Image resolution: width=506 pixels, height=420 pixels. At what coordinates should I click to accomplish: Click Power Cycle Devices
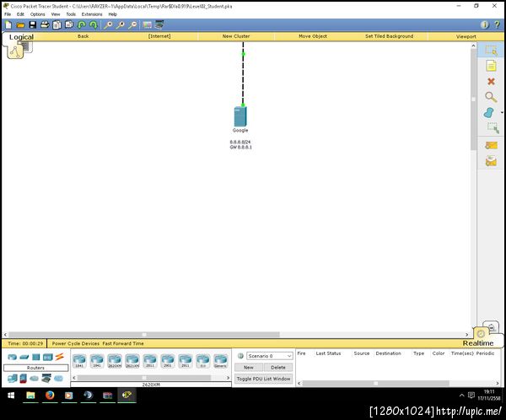coord(76,343)
